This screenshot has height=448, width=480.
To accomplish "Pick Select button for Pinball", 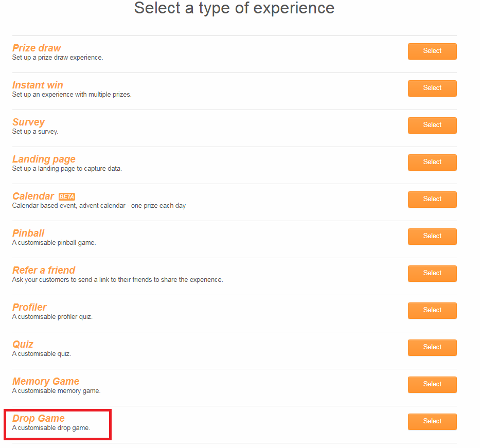I will click(x=432, y=237).
